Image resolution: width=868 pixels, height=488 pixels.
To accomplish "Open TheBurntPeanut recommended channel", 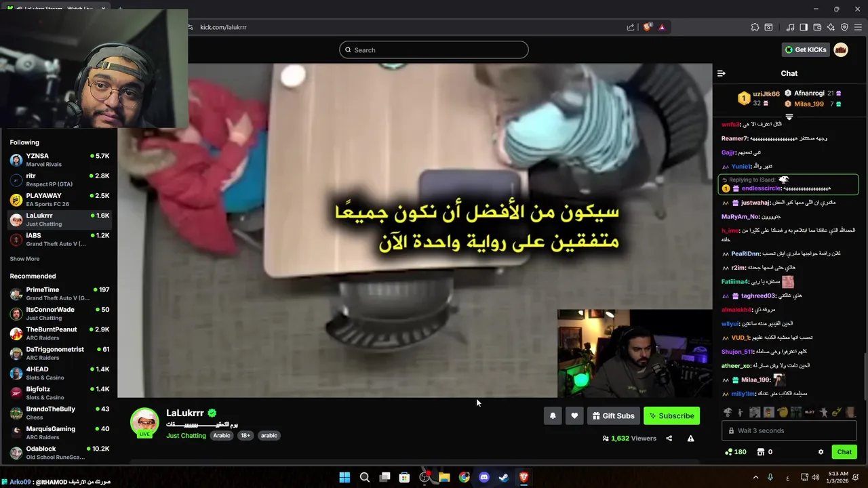I will pos(59,333).
